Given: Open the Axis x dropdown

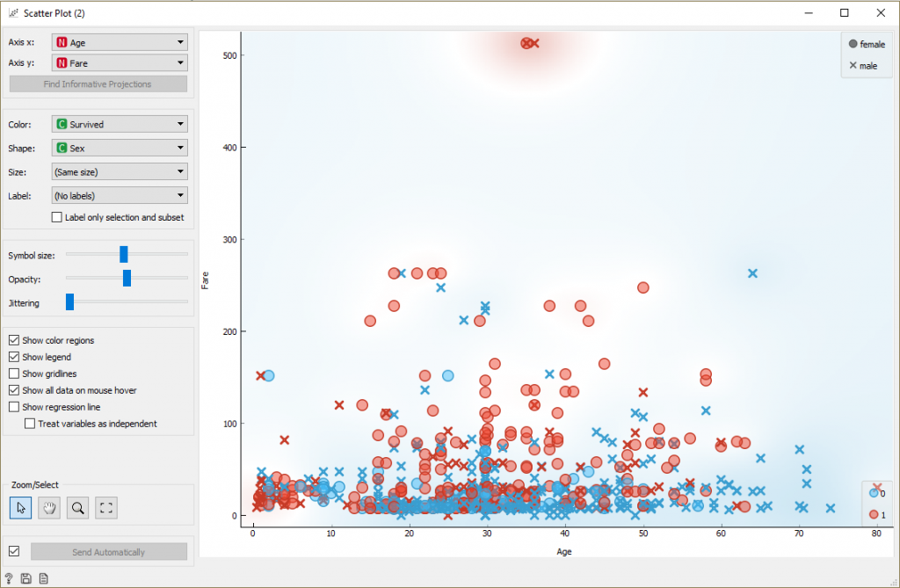Looking at the screenshot, I should coord(119,41).
